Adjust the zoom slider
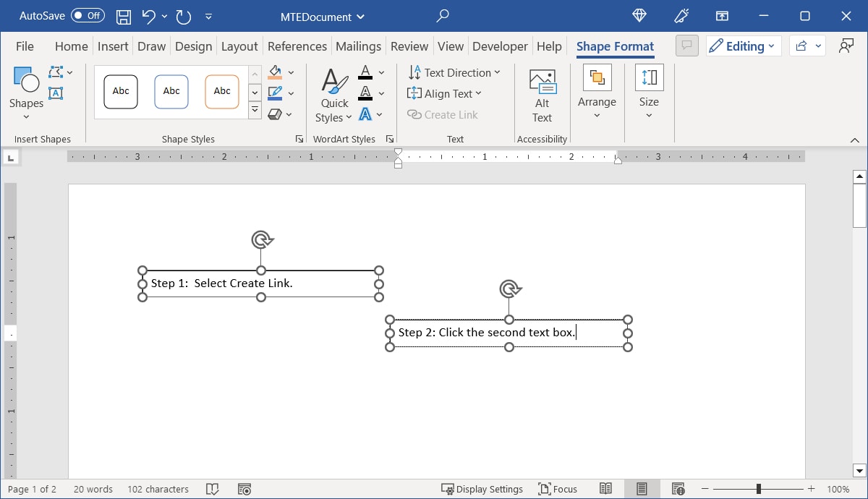The height and width of the screenshot is (499, 868). (757, 488)
